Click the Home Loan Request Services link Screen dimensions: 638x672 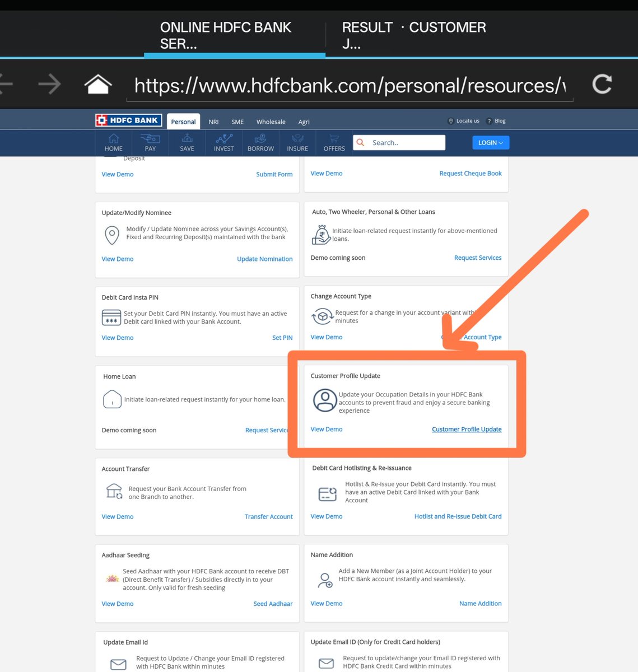tap(267, 431)
